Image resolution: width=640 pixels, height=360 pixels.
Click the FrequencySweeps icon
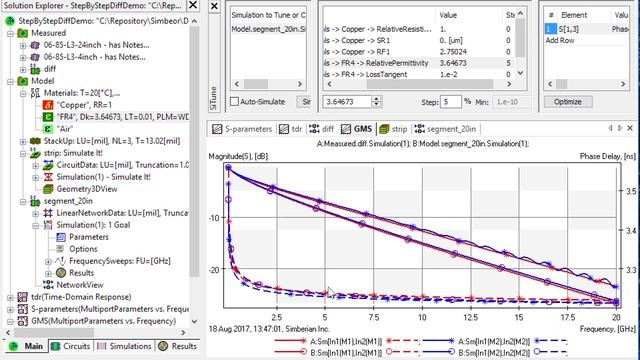point(61,261)
